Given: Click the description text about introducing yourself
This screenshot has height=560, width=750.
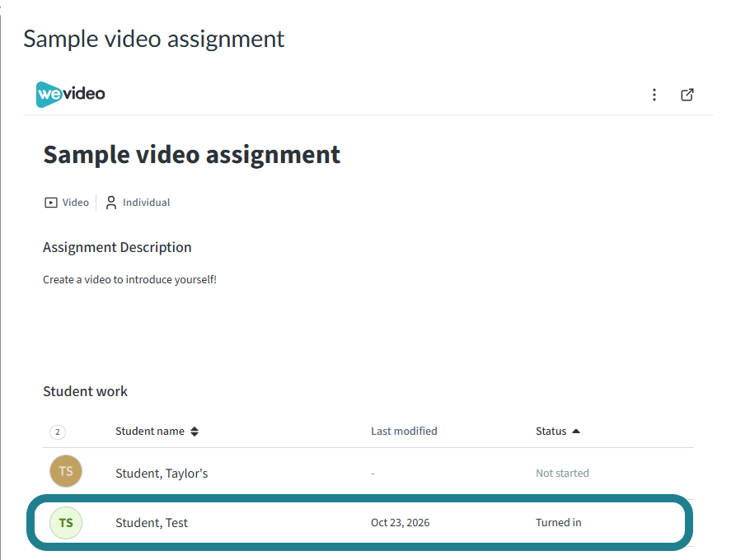Looking at the screenshot, I should pyautogui.click(x=129, y=279).
